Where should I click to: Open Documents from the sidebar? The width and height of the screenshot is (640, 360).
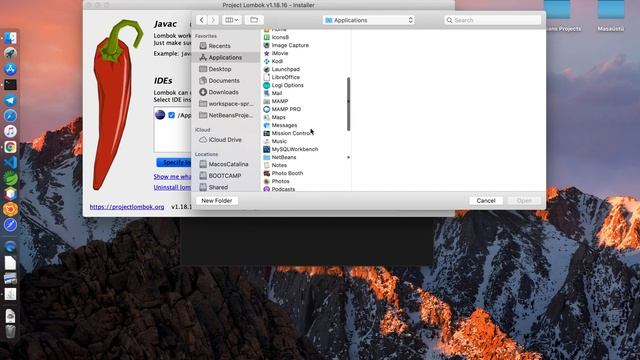[225, 81]
